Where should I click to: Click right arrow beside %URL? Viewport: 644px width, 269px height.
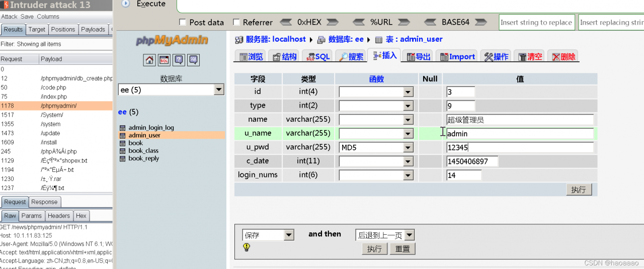[403, 22]
